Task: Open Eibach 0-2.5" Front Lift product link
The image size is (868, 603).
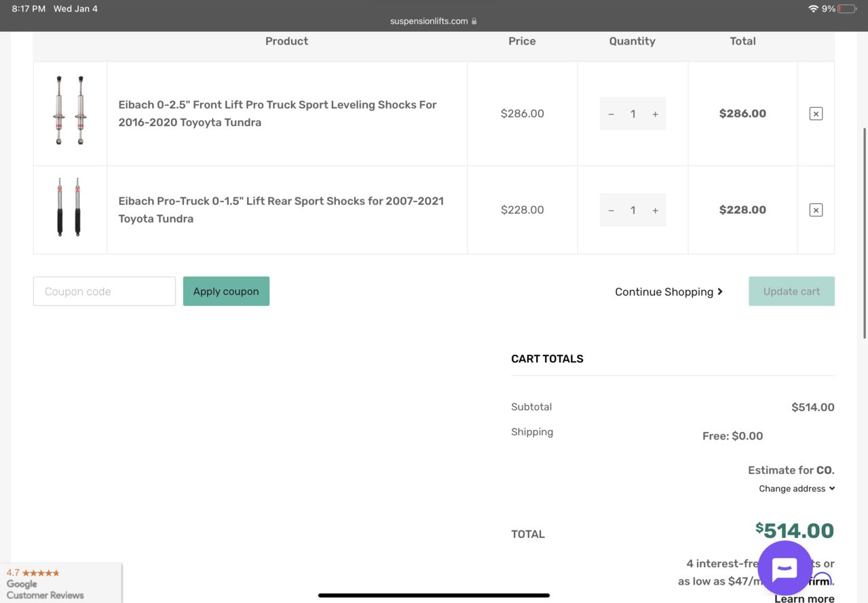Action: (278, 113)
